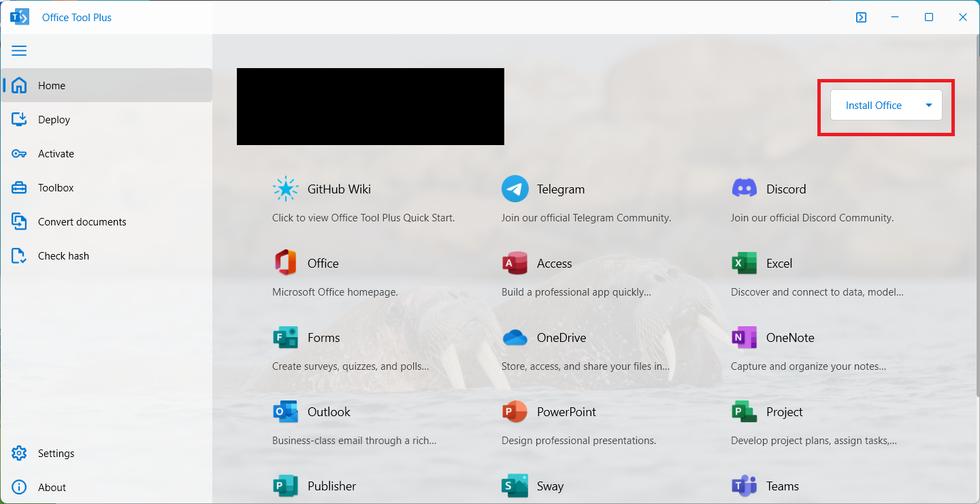The height and width of the screenshot is (504, 980).
Task: Click the OneNote app icon
Action: point(745,337)
